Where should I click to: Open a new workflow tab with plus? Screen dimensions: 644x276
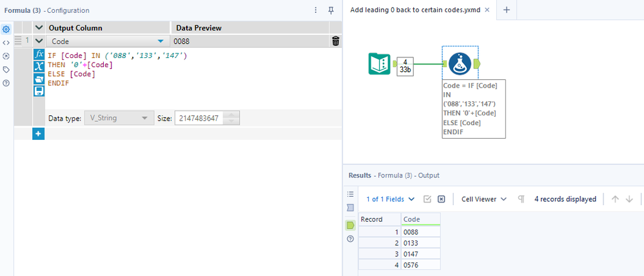click(x=507, y=10)
